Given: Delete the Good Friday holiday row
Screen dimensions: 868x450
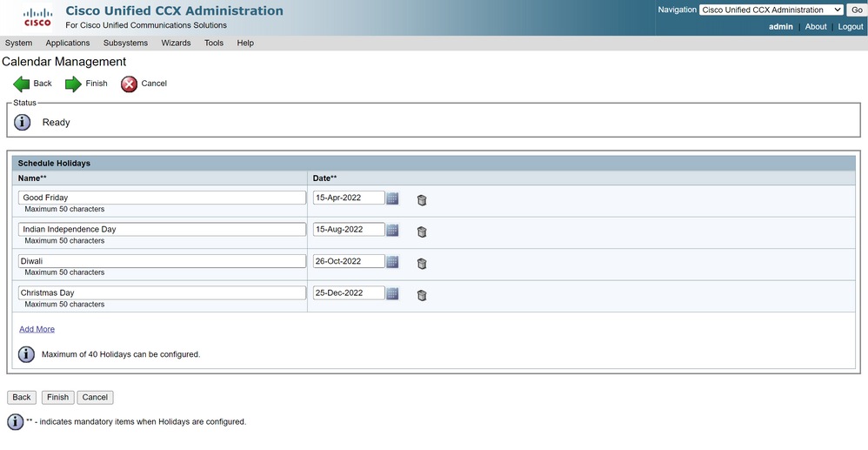Looking at the screenshot, I should point(422,200).
